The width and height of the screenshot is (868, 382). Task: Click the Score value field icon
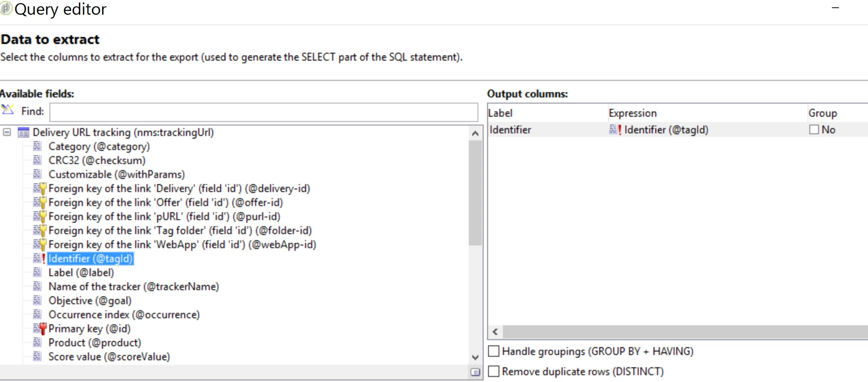(38, 357)
